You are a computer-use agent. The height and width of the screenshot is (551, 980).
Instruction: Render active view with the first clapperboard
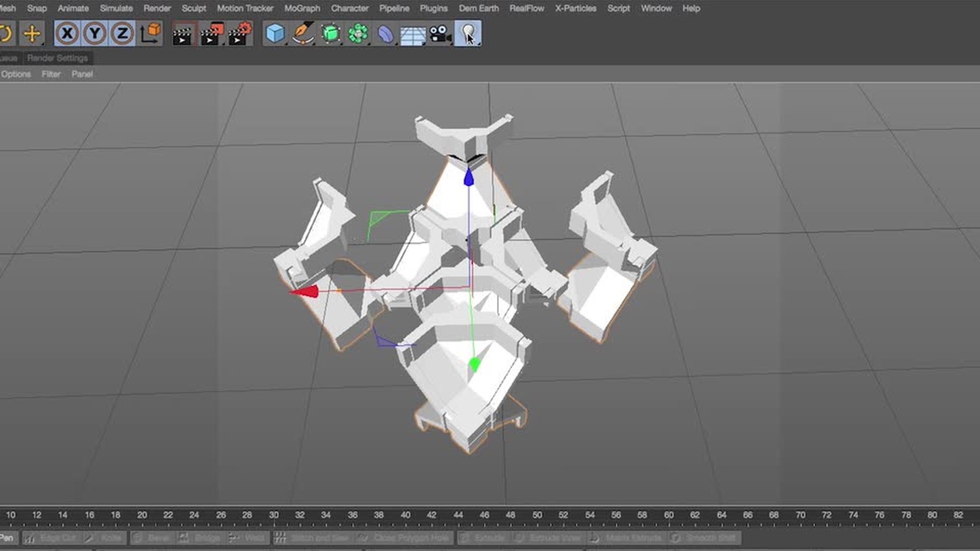[x=183, y=34]
